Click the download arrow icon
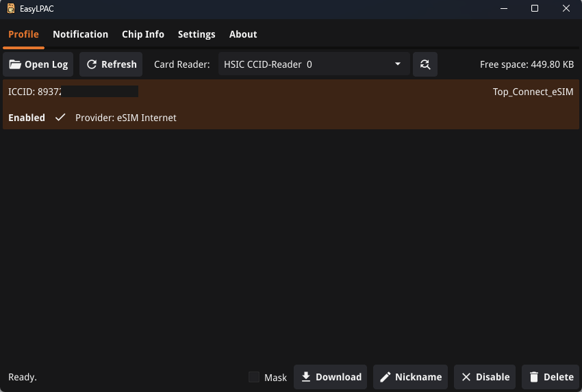This screenshot has height=392, width=582. tap(306, 377)
